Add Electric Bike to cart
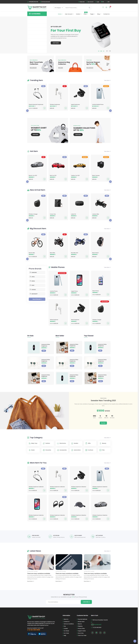Viewport: 139px width, 644px height. (44, 256)
